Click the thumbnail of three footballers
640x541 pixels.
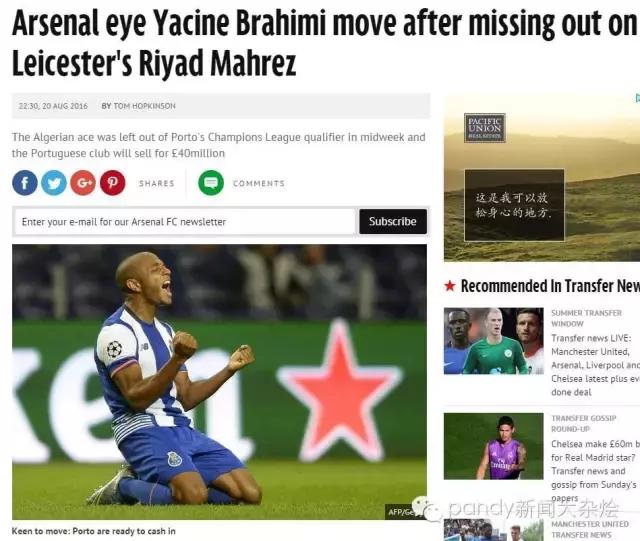(494, 341)
